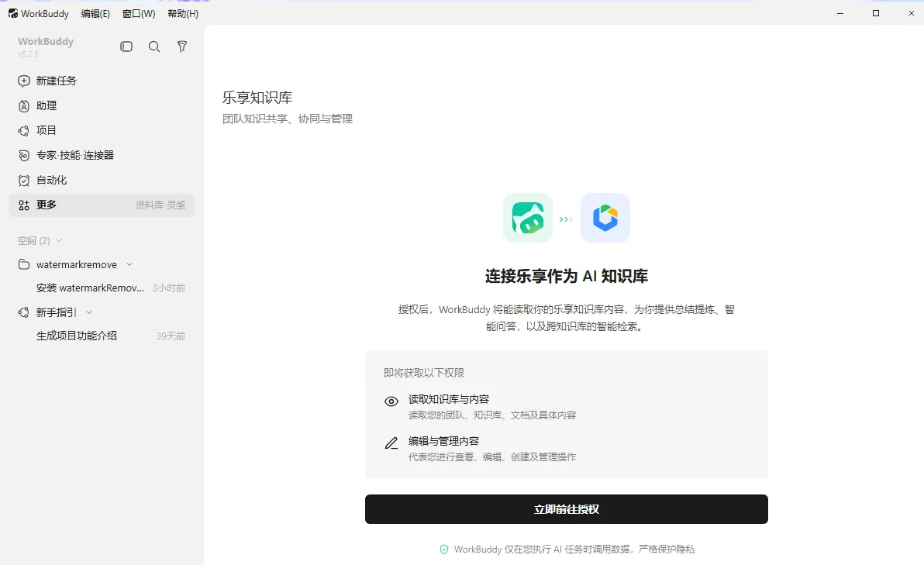Click the green WorkBuddy mascot icon
The width and height of the screenshot is (924, 565).
click(528, 218)
